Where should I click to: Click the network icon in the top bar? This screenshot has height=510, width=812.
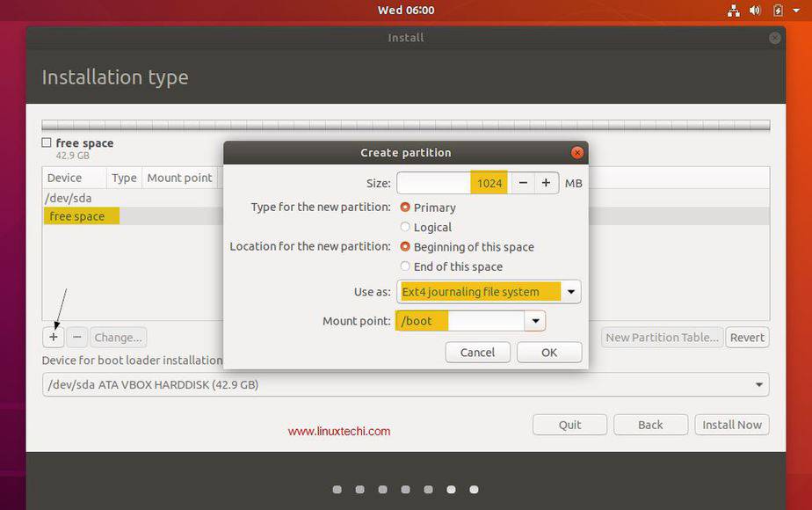(x=735, y=10)
